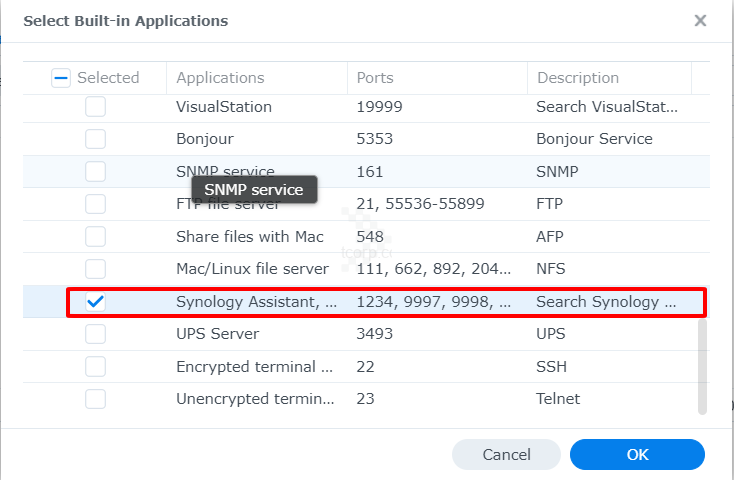Enable Mac/Linux file server checkbox
The height and width of the screenshot is (480, 734).
pyautogui.click(x=95, y=269)
